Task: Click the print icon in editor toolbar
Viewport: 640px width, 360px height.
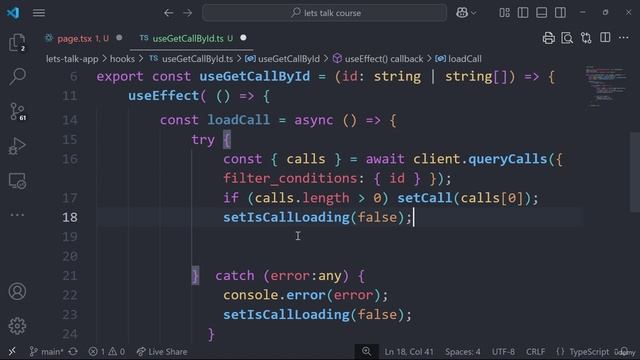Action: (548, 38)
